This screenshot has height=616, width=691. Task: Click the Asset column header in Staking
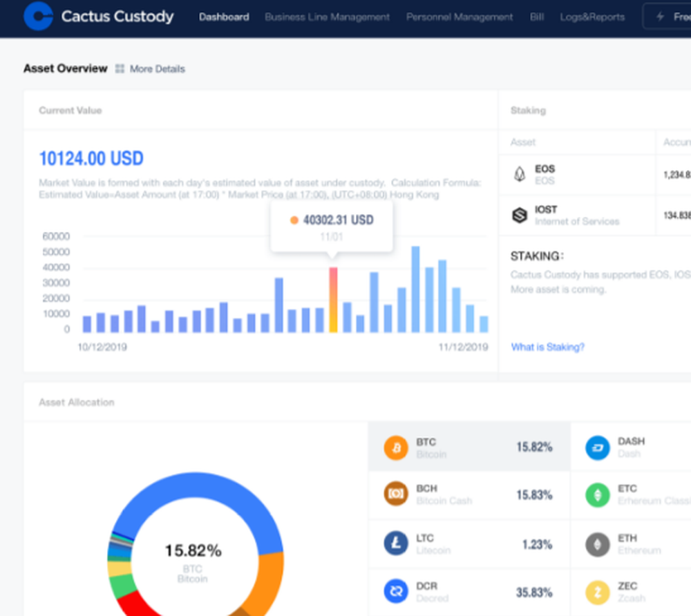(522, 142)
